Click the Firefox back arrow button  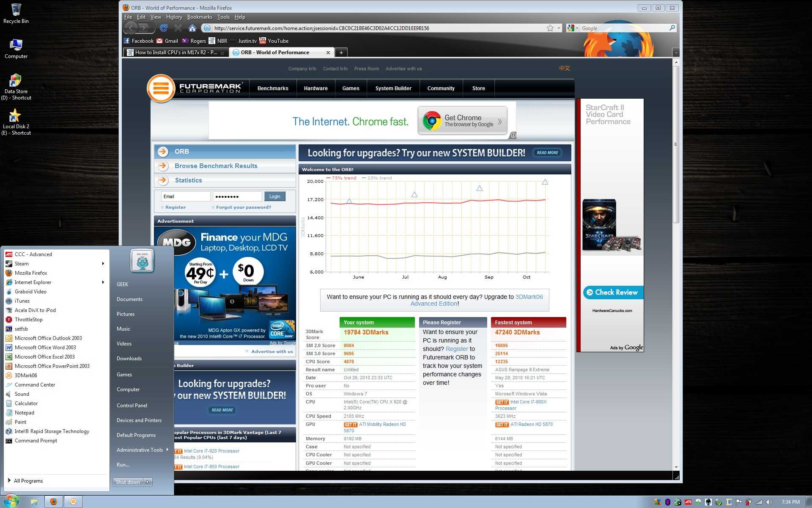(x=132, y=28)
